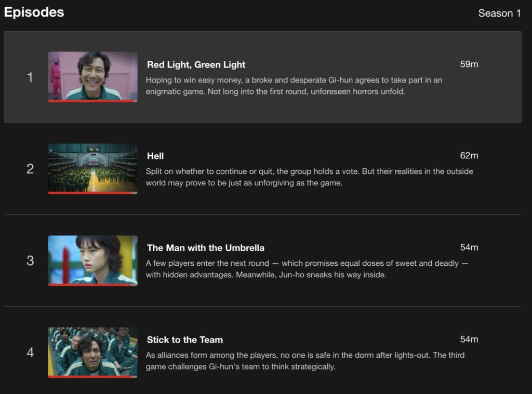Click progress bar under Stick to the Team thumbnail
The image size is (532, 394).
pos(92,376)
